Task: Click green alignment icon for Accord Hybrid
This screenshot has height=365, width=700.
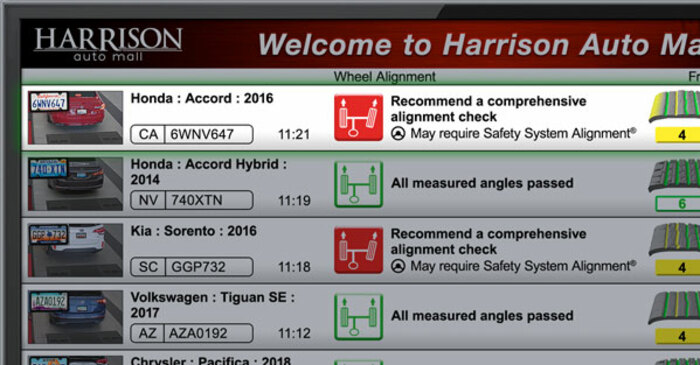Action: pyautogui.click(x=358, y=184)
